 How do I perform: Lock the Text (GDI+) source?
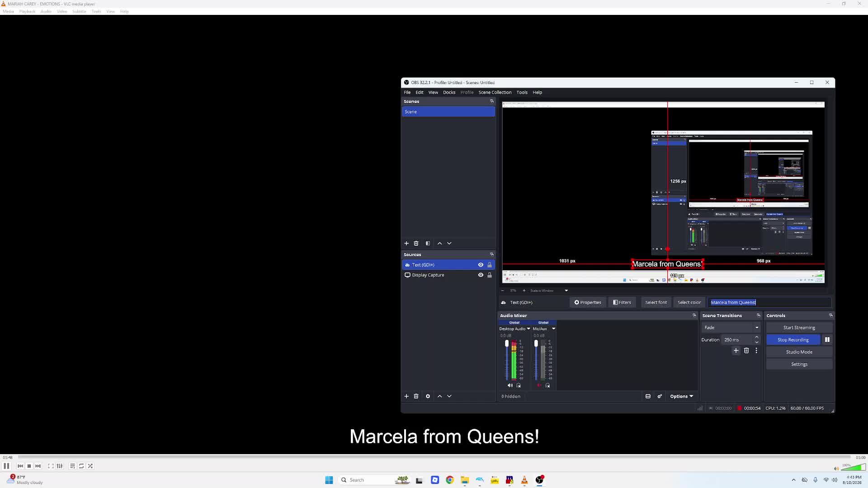click(489, 265)
